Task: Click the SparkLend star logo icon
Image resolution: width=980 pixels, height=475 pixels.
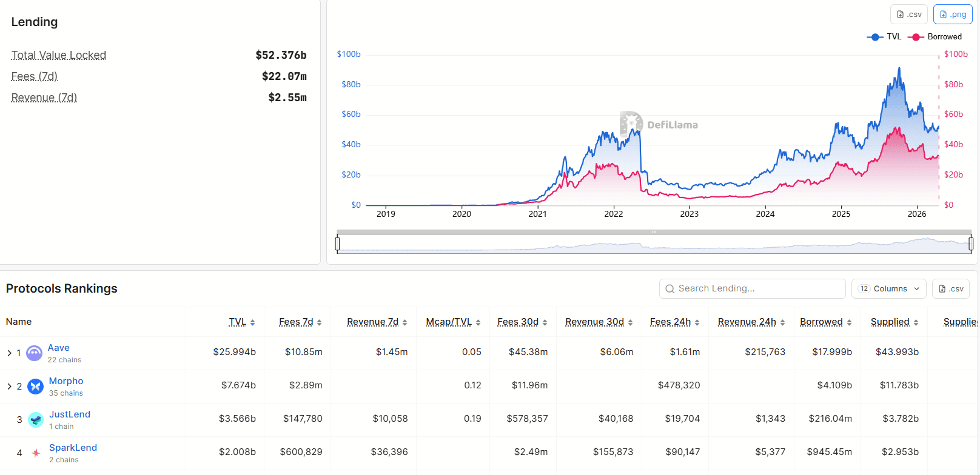Action: pyautogui.click(x=36, y=453)
